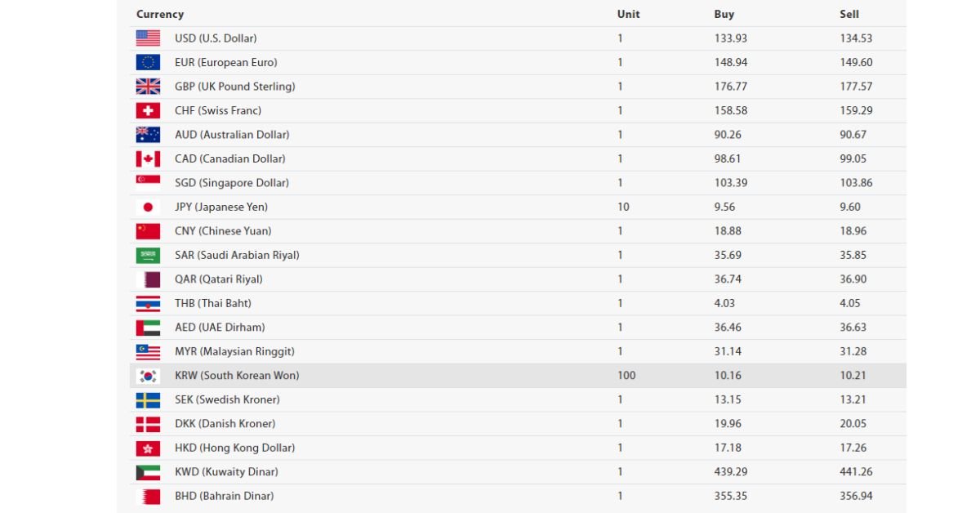
Task: Click the South Korean flag icon
Action: tap(148, 376)
